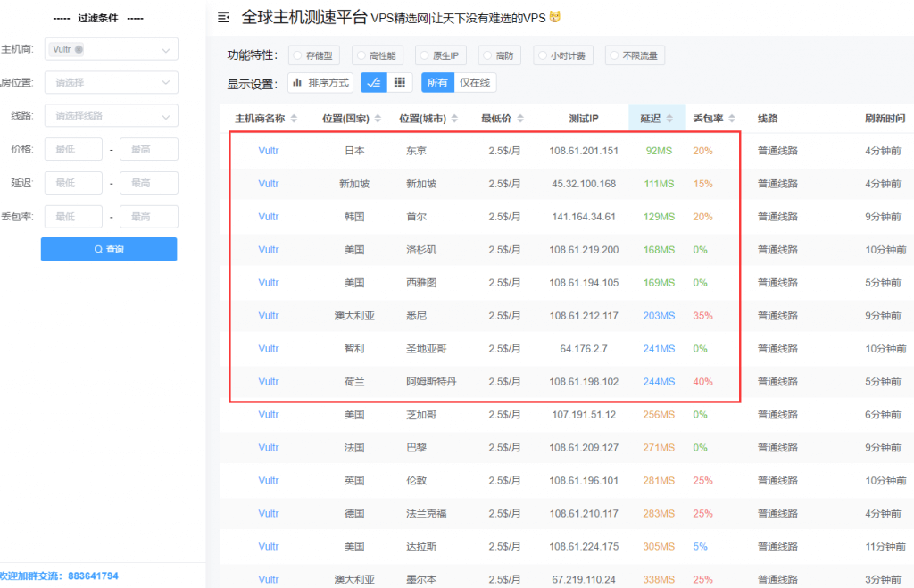914x588 pixels.
Task: Click the 40% packet loss value
Action: (x=702, y=382)
